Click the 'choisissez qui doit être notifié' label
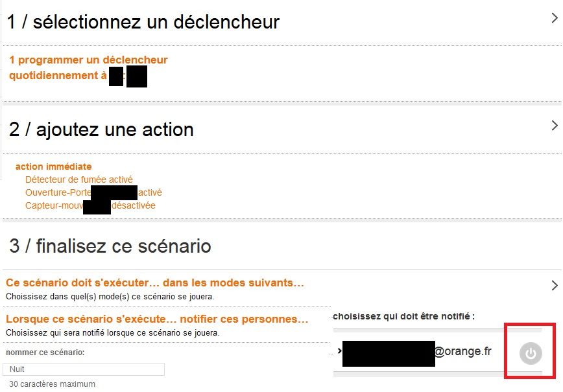The height and width of the screenshot is (392, 563). click(404, 317)
